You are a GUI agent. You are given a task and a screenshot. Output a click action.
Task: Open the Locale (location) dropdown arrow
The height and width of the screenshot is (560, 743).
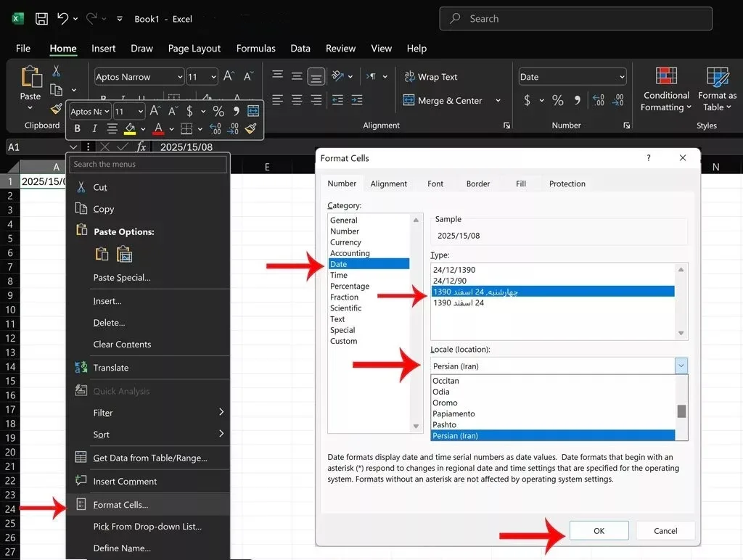click(681, 366)
